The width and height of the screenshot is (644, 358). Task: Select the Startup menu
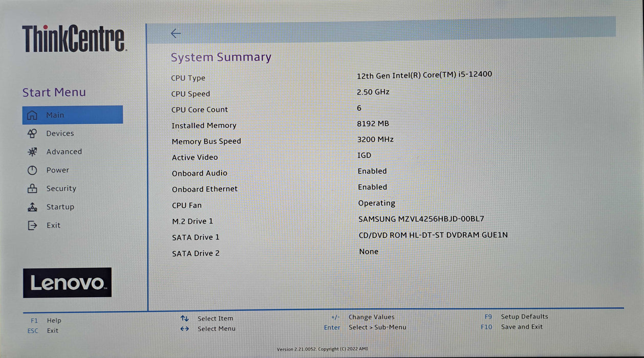[x=60, y=207]
